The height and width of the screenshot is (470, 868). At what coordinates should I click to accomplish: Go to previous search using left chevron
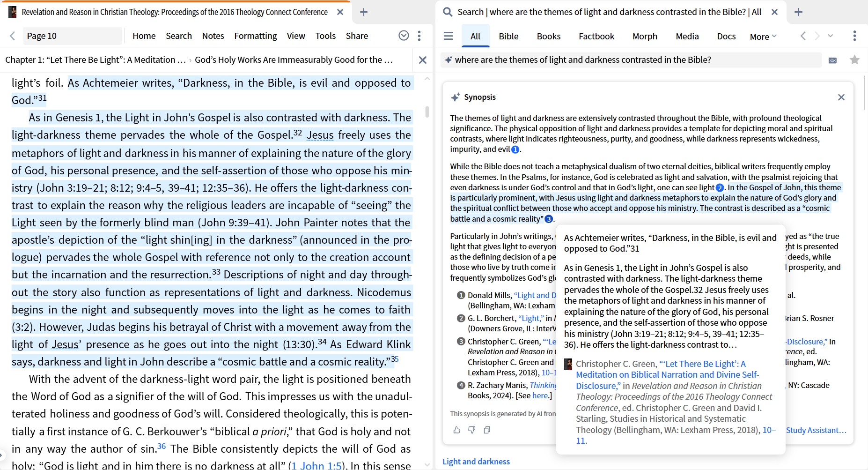tap(803, 36)
